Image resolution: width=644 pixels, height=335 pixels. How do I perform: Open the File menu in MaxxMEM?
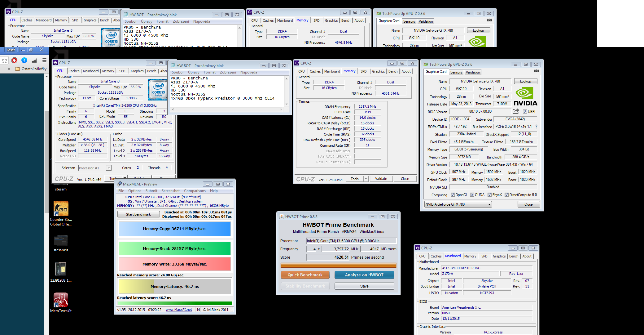121,191
